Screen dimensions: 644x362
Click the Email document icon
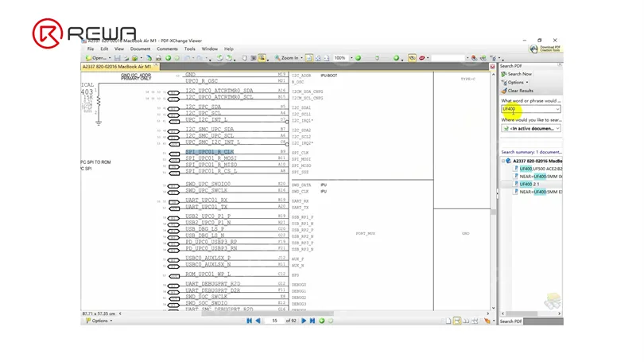[134, 58]
